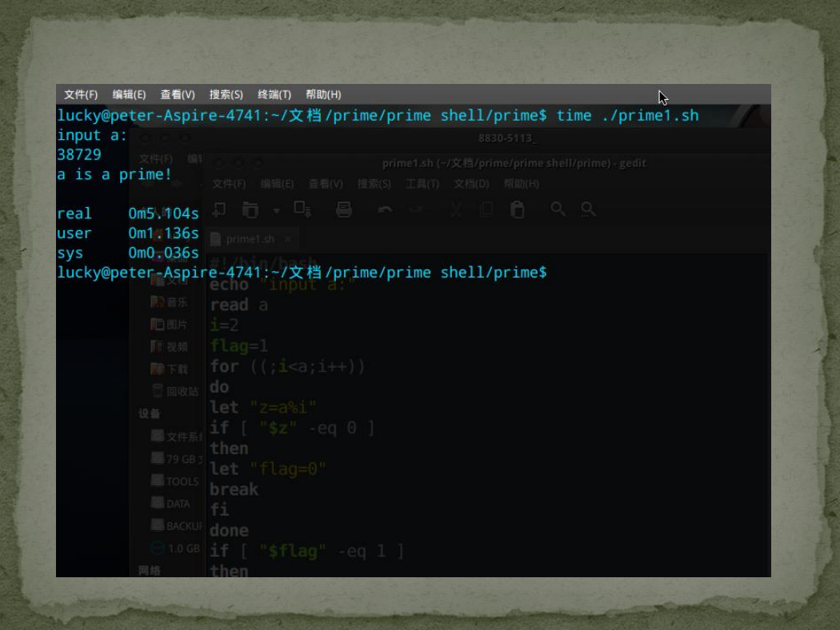Click gedit's Cut toolbar icon
Viewport: 840px width, 630px height.
pyautogui.click(x=456, y=209)
